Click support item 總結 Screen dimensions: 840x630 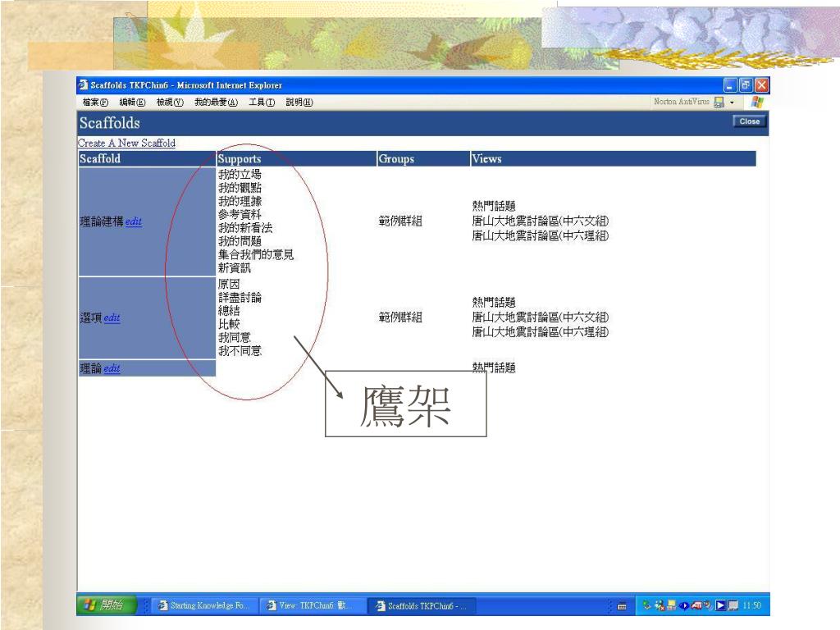coord(229,311)
